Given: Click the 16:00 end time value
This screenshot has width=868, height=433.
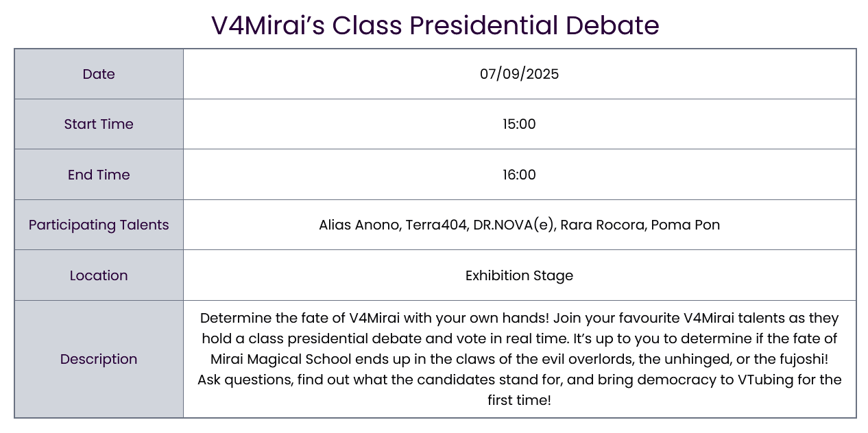Looking at the screenshot, I should [519, 175].
